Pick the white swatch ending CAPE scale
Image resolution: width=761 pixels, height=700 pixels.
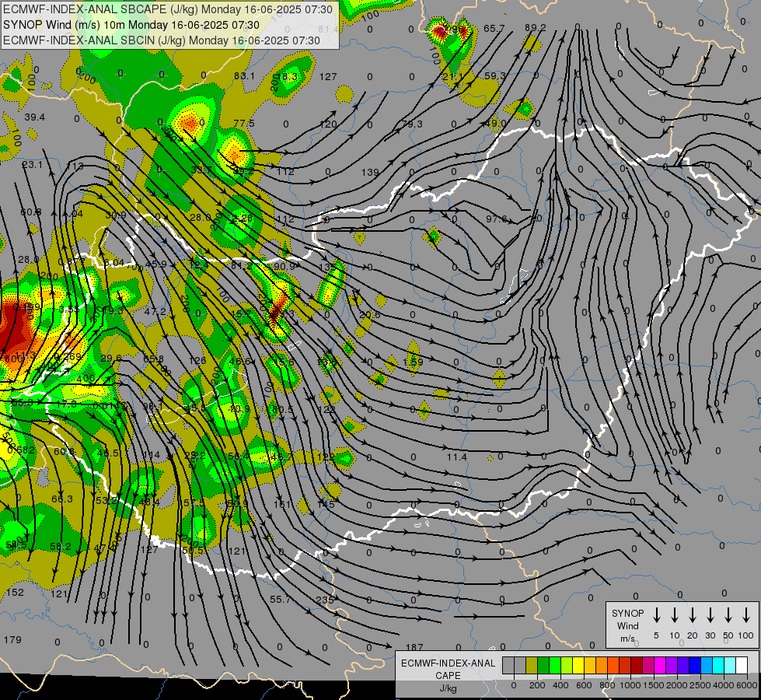click(x=741, y=665)
